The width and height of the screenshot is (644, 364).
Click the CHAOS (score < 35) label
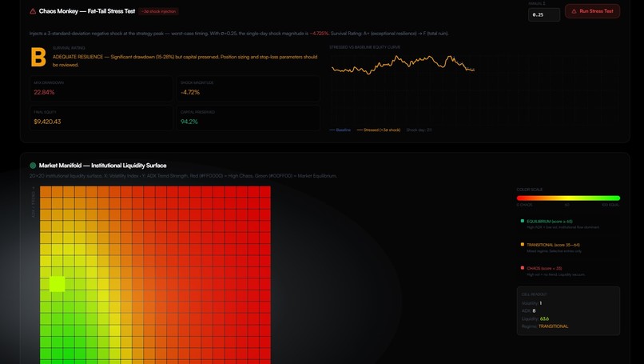(544, 268)
